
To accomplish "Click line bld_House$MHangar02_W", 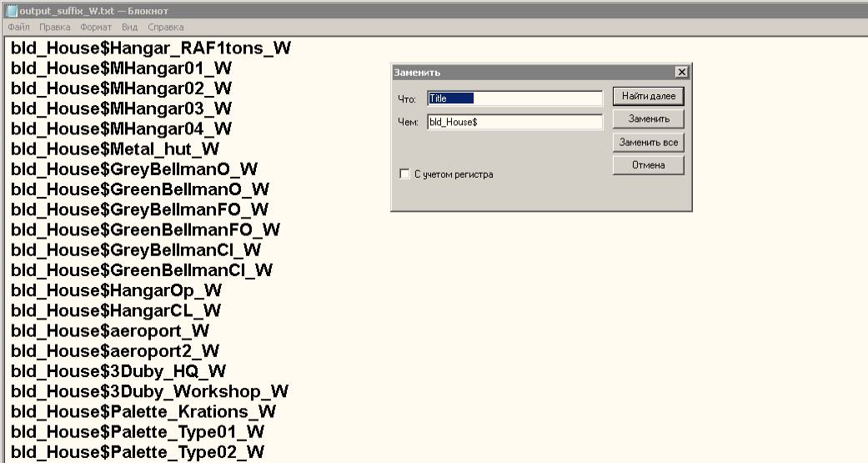I will pyautogui.click(x=121, y=88).
